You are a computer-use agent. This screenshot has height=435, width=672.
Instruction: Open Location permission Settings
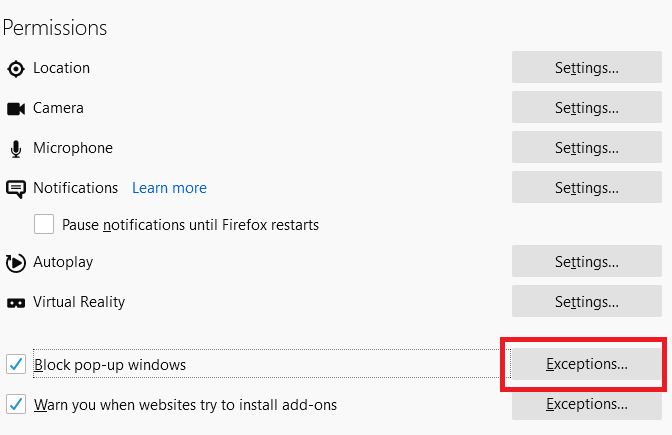(x=587, y=68)
